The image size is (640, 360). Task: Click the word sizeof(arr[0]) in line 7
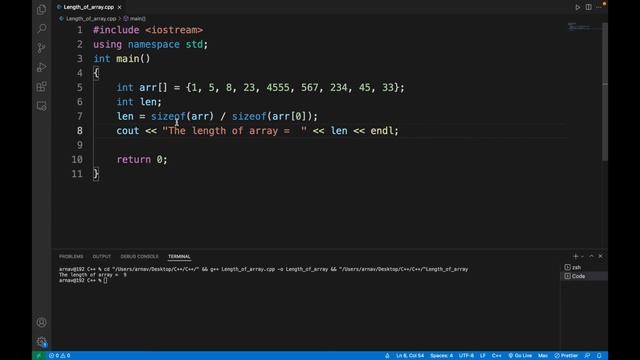tap(272, 116)
